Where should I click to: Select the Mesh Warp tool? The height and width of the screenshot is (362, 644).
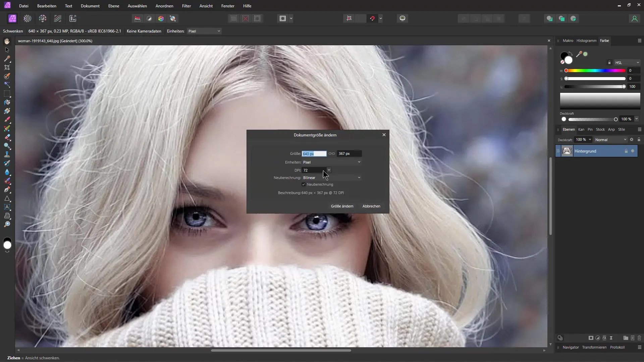pos(7,216)
